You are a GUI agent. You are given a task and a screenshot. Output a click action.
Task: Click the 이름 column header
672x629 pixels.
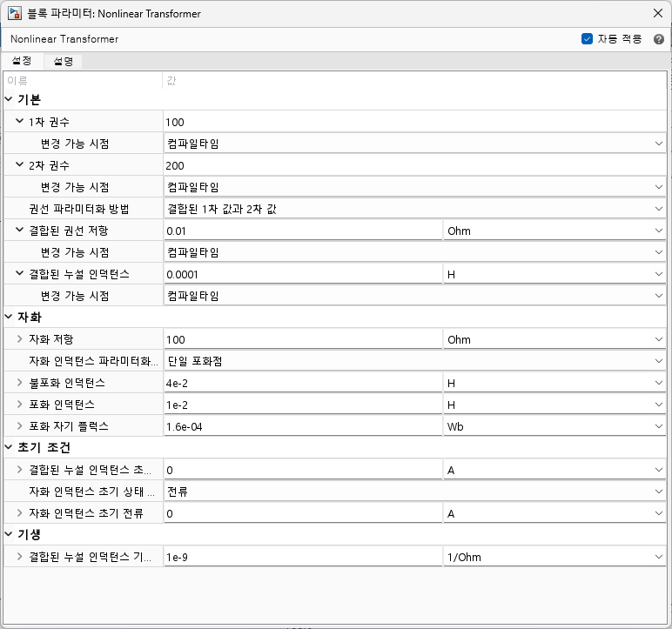(x=83, y=81)
